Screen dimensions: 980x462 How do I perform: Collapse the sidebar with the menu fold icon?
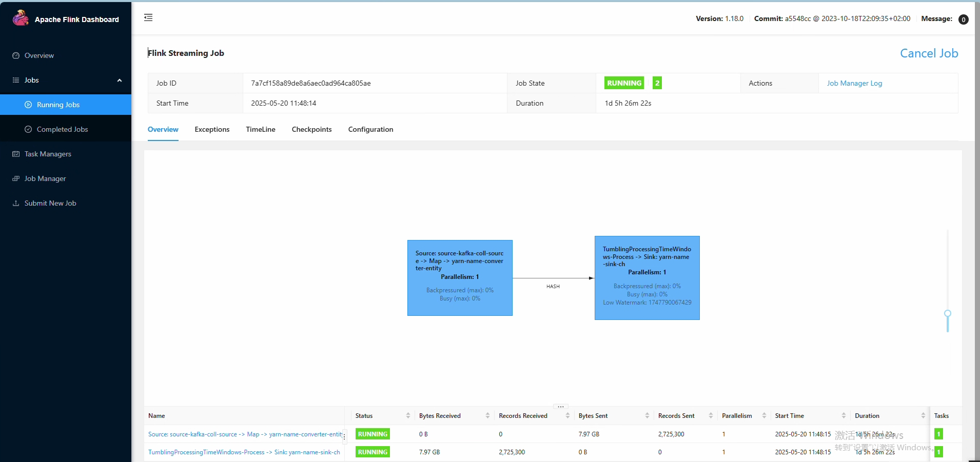tap(148, 17)
